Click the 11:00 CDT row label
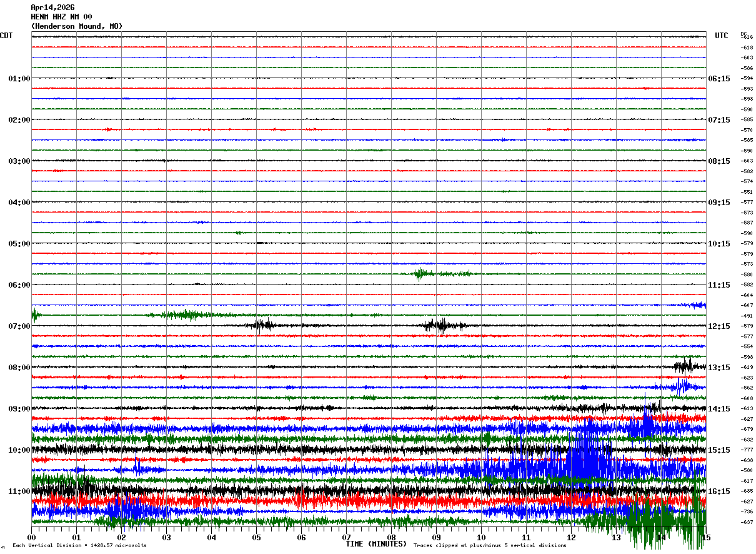756x554 pixels. pyautogui.click(x=19, y=491)
